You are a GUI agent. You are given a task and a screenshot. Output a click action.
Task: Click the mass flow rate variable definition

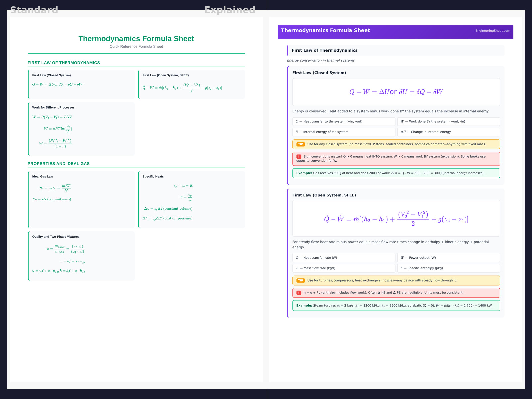point(343,268)
